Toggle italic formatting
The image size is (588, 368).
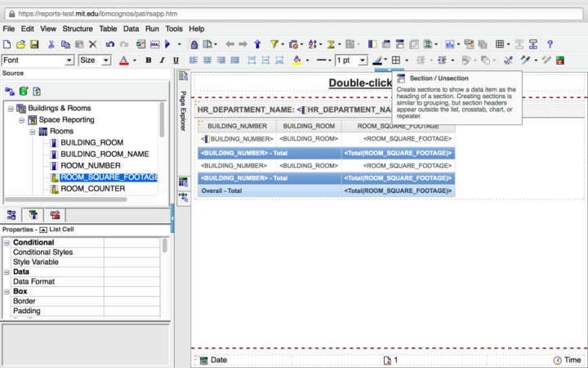[x=162, y=61]
